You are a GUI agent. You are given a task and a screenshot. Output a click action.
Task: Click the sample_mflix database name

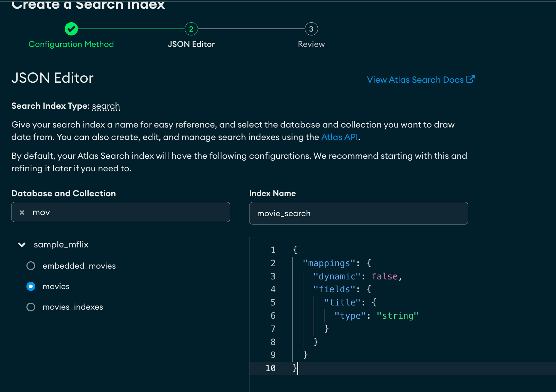pos(61,245)
